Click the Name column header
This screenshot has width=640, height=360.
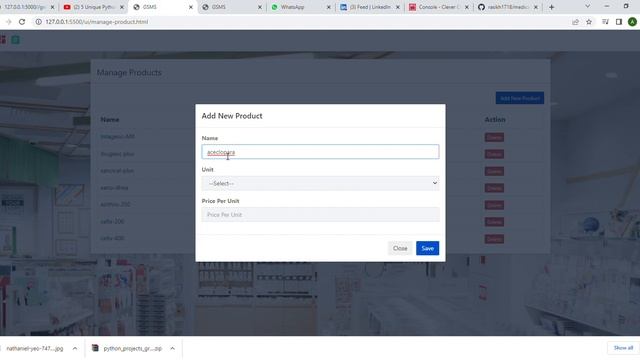pos(110,120)
